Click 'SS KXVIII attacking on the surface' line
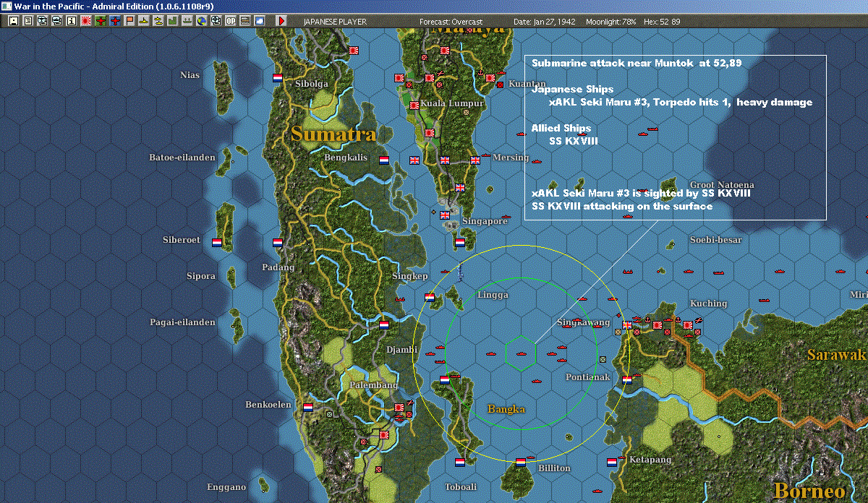Image resolution: width=868 pixels, height=503 pixels. [x=622, y=206]
